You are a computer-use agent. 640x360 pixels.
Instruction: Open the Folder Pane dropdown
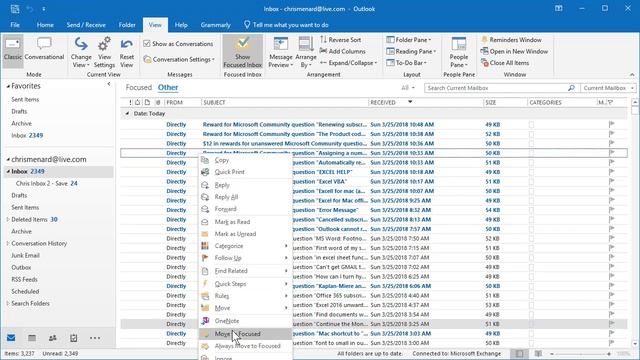[x=409, y=40]
